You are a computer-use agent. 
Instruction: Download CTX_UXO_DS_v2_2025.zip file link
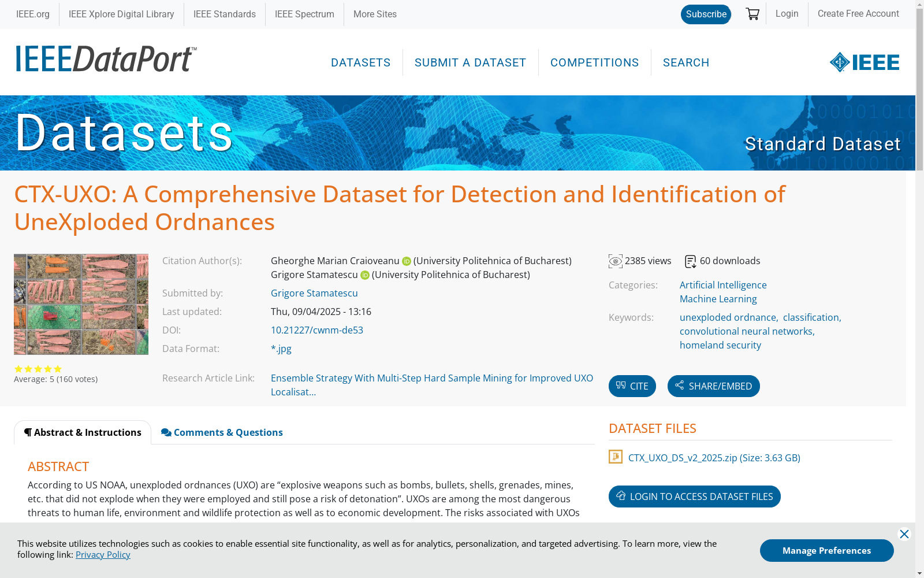(714, 458)
